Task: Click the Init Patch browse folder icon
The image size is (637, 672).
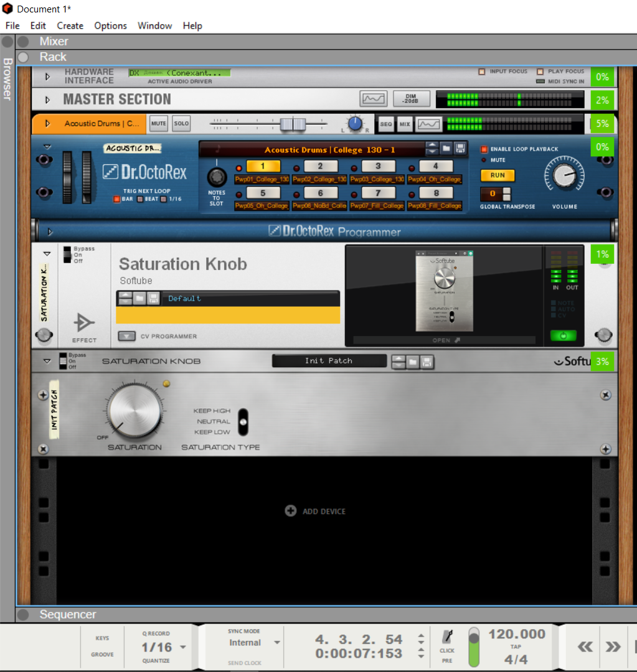Action: coord(413,362)
